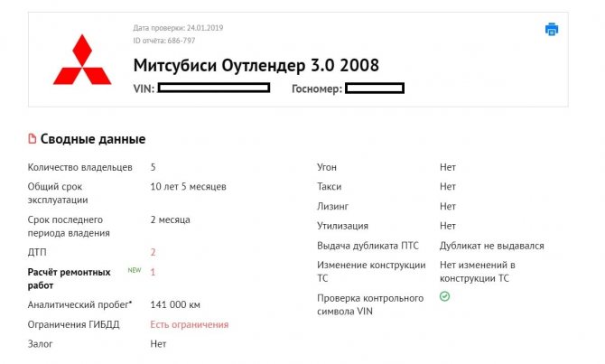Click the value 10 лет 5 месяцев

click(x=189, y=187)
